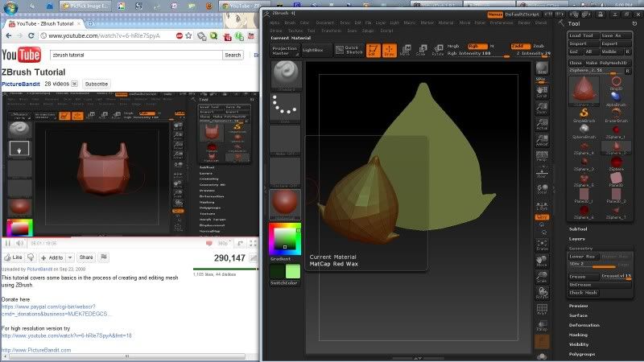Expand the SubTool section
This screenshot has height=362, width=644.
tap(578, 229)
